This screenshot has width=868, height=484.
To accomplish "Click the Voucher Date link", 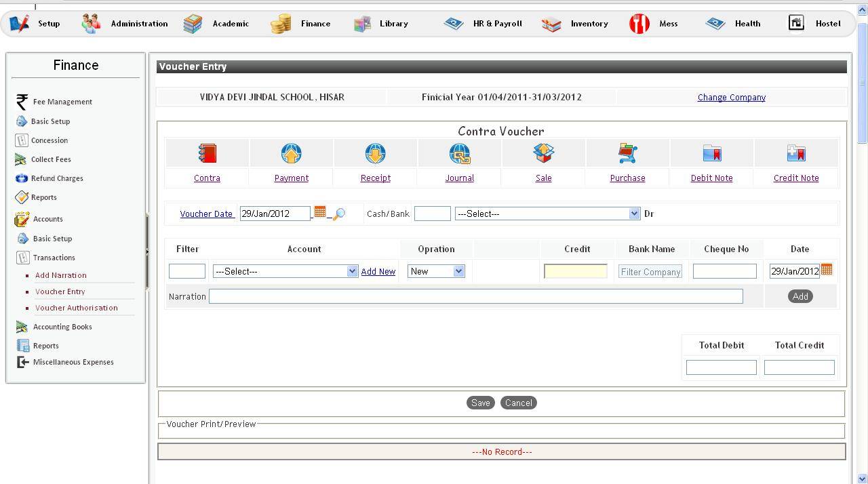I will pos(207,214).
